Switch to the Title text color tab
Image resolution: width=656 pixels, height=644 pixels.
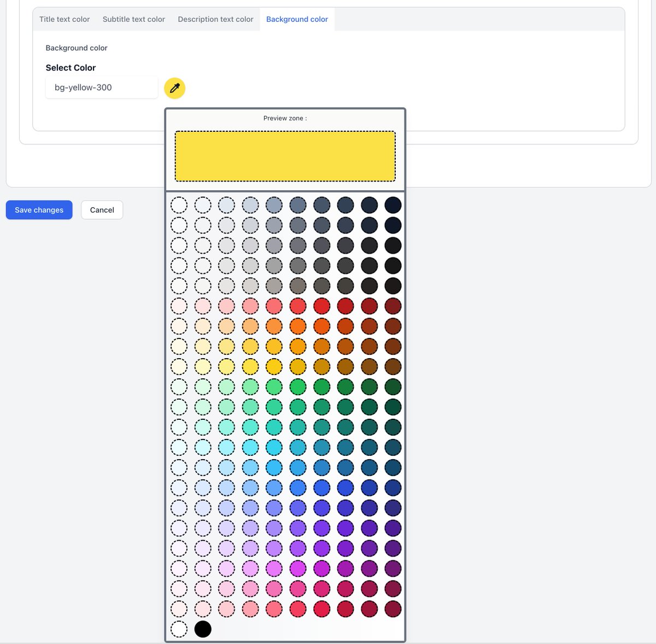[65, 19]
